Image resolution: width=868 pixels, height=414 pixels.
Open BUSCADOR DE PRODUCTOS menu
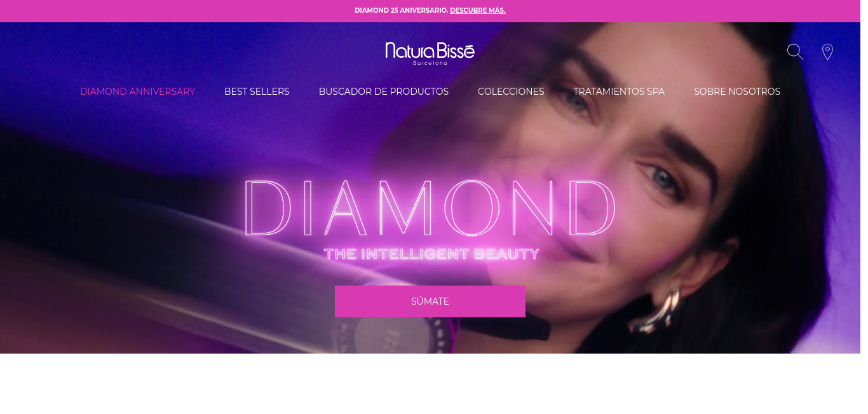(384, 92)
